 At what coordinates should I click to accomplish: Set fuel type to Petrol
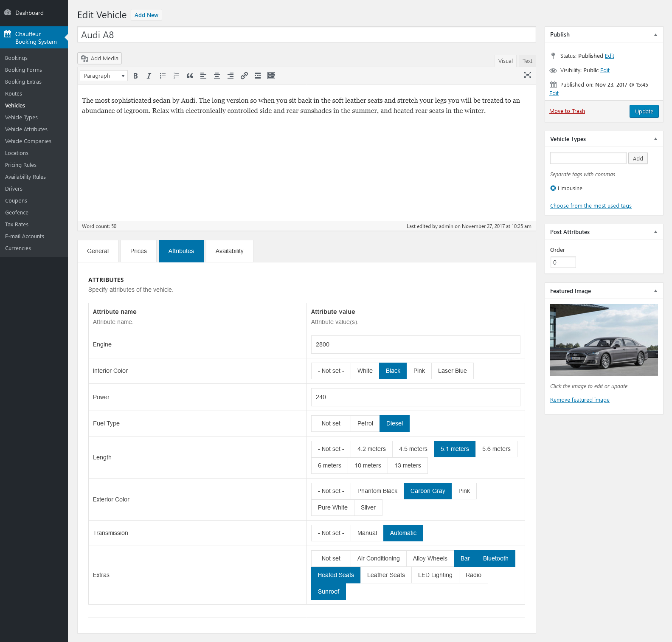click(x=365, y=424)
